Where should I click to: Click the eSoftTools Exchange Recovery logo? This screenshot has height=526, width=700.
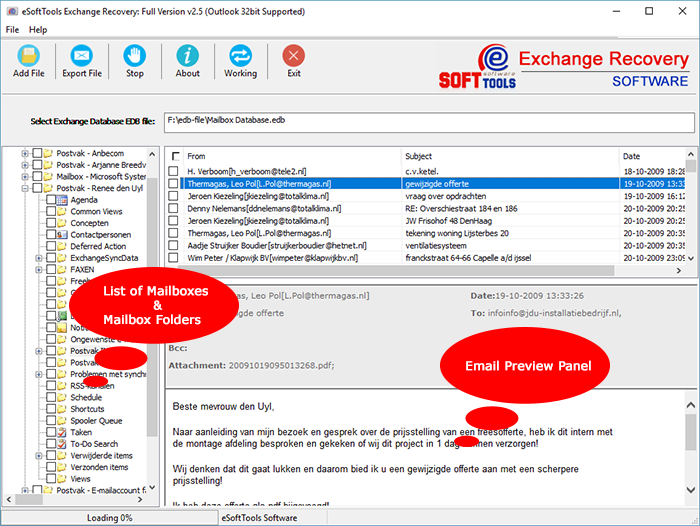pos(564,68)
